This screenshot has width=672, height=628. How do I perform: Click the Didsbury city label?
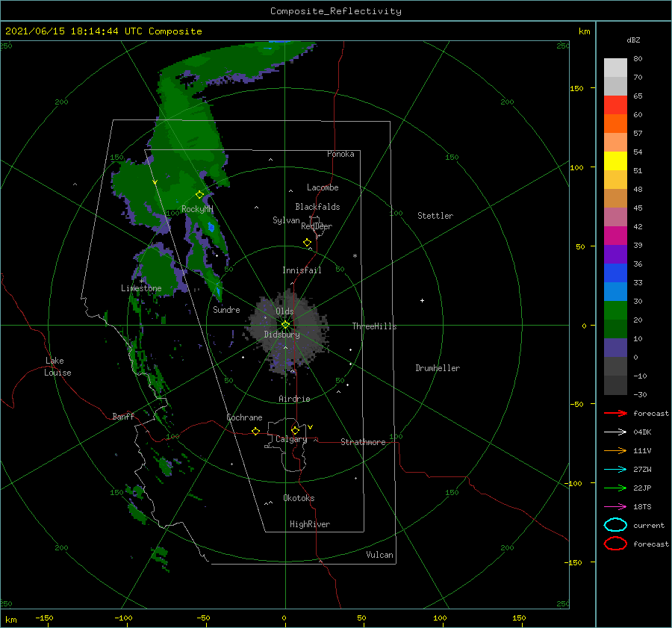click(281, 335)
